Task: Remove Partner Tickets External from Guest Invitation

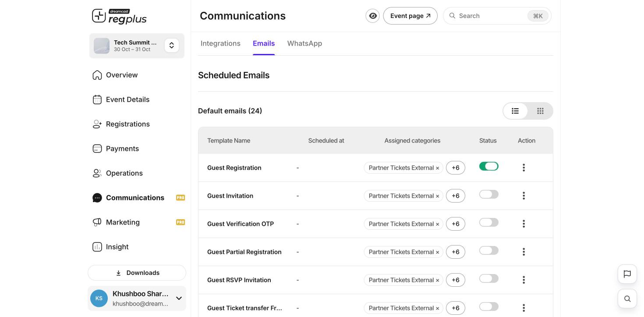Action: click(437, 196)
